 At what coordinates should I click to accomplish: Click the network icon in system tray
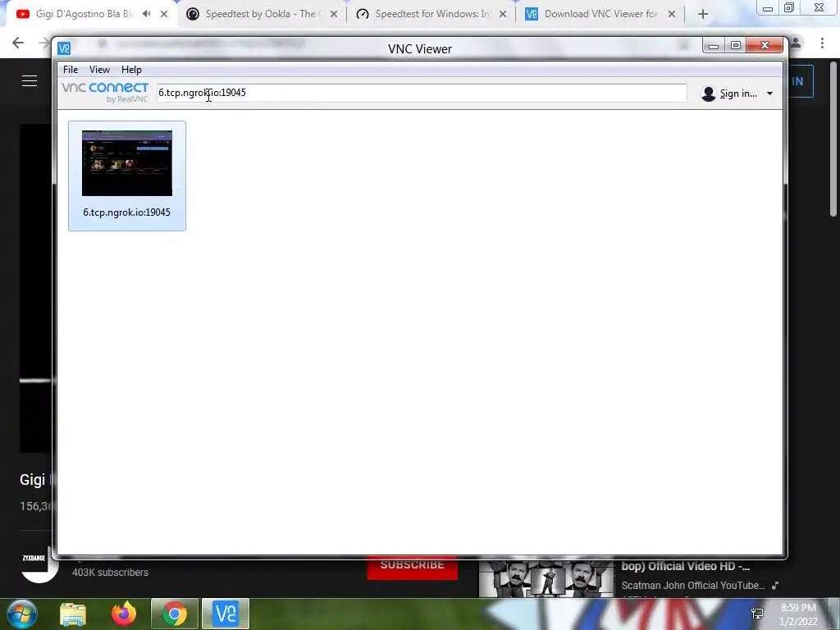click(x=757, y=614)
